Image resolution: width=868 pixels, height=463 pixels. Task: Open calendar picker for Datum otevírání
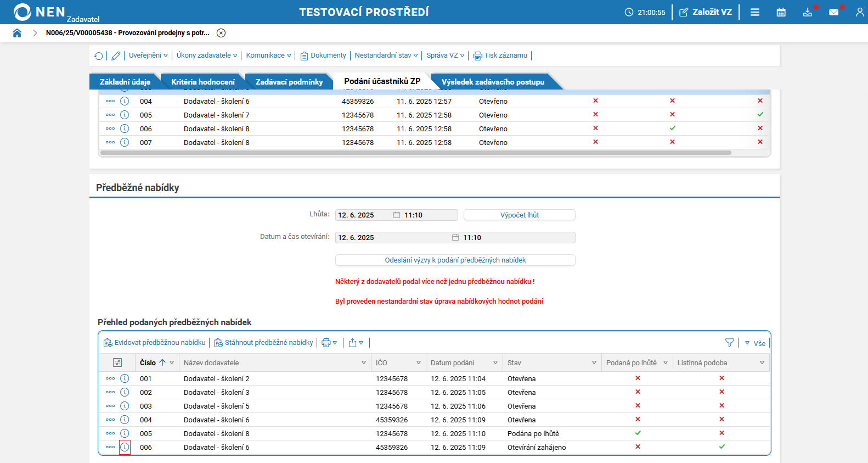tap(455, 238)
